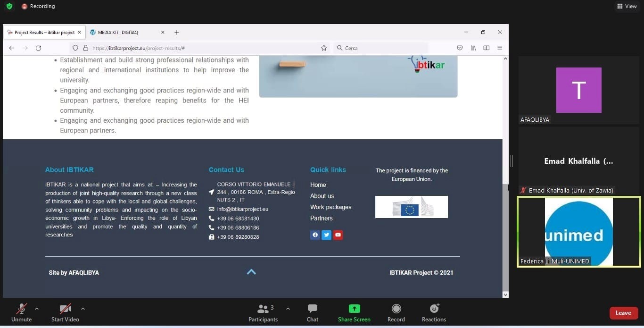The image size is (644, 328).
Task: Open the browser library icon
Action: (473, 48)
